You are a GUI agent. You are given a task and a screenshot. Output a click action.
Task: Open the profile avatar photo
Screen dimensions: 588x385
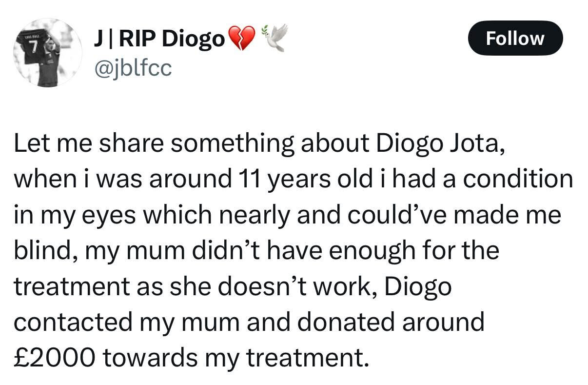(47, 54)
